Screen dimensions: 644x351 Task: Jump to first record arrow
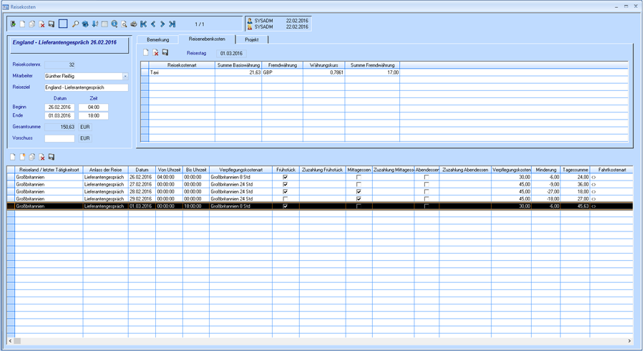tap(143, 24)
